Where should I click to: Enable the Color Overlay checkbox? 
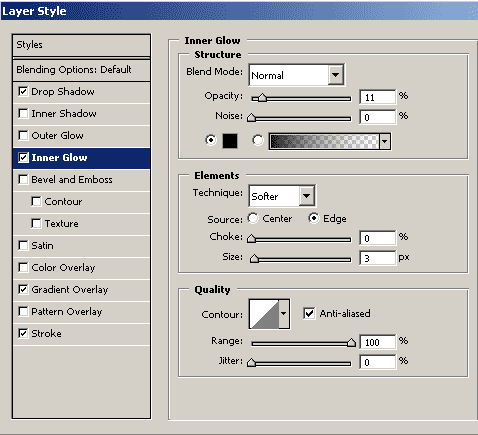[x=23, y=267]
